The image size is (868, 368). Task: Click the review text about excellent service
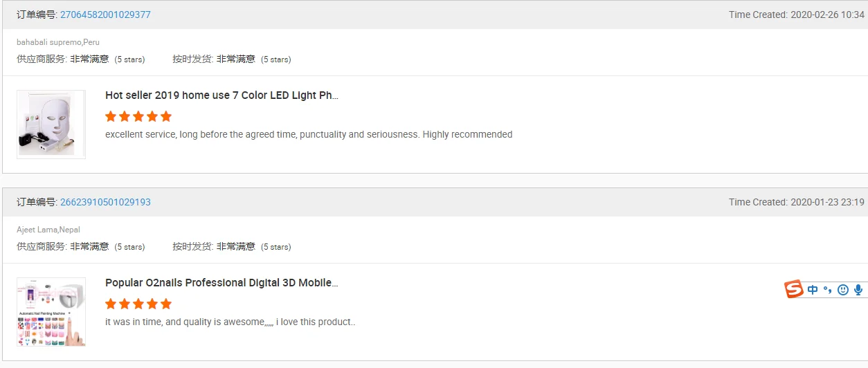[309, 134]
